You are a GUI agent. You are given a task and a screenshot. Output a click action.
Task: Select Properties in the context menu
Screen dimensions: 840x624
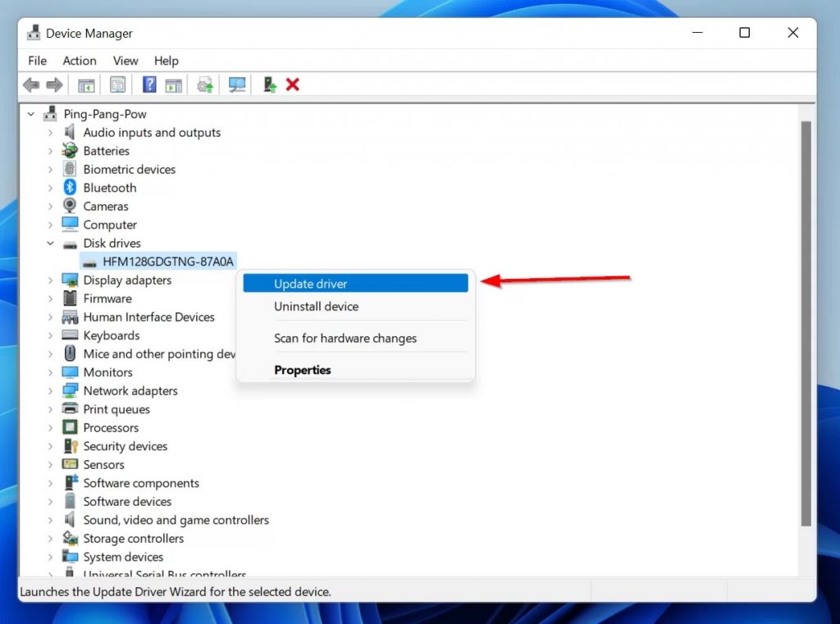pos(302,370)
